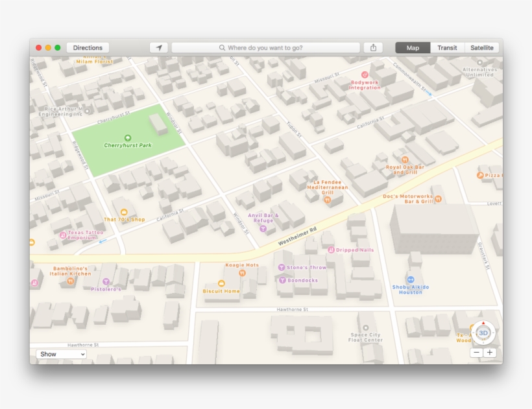532x409 pixels.
Task: Select the Cherryhurst Park tree icon
Action: coord(128,137)
